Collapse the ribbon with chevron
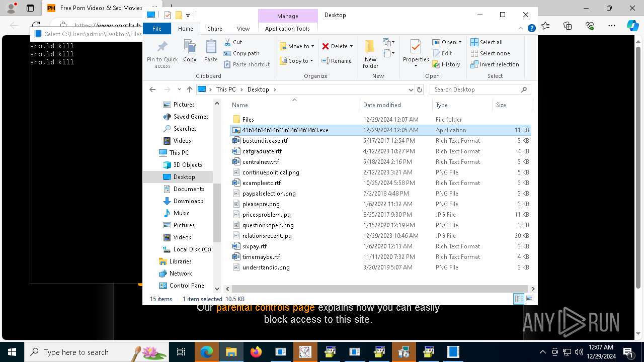This screenshot has height=362, width=644. (x=521, y=29)
